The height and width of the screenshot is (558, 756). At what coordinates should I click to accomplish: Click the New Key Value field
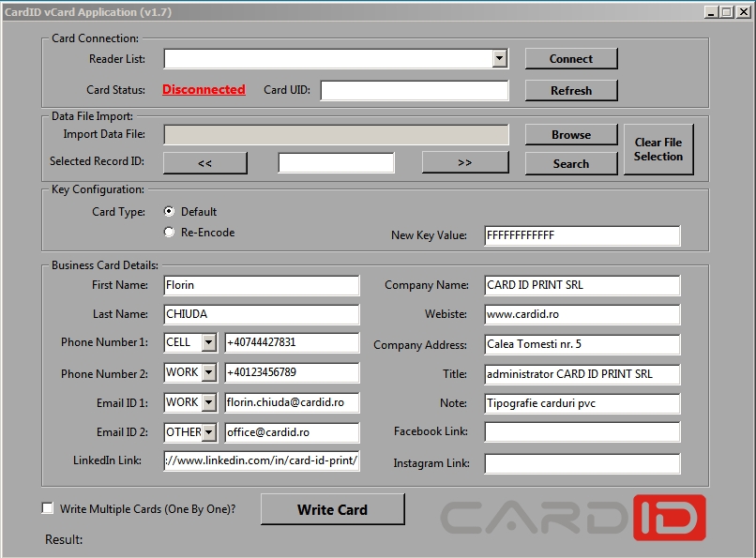tap(582, 235)
